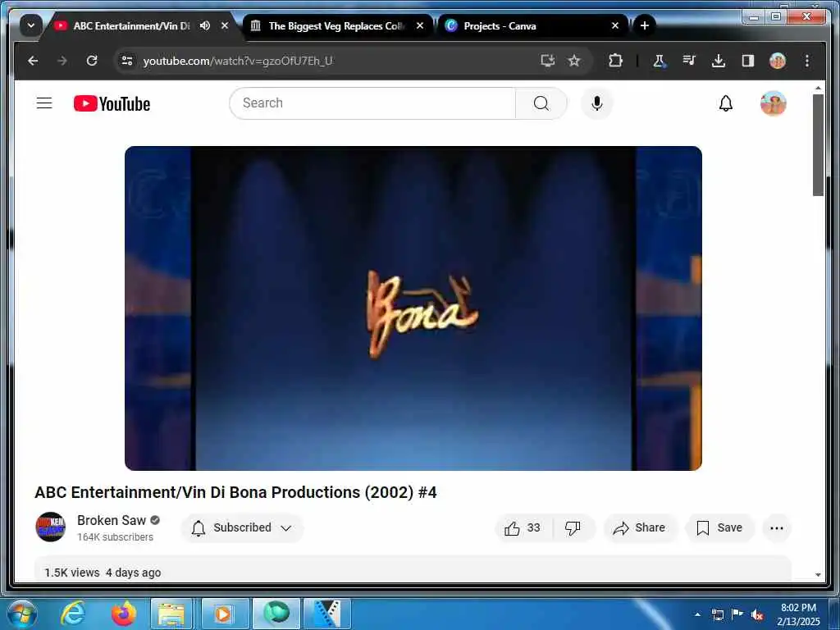Screen dimensions: 840x630
Task: Toggle the browser side panel
Action: pos(748,61)
